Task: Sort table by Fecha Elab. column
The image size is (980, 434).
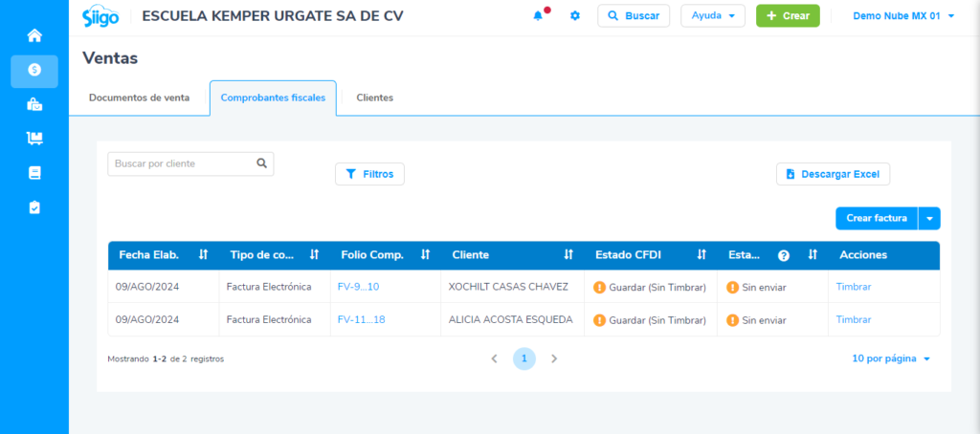Action: pos(203,255)
